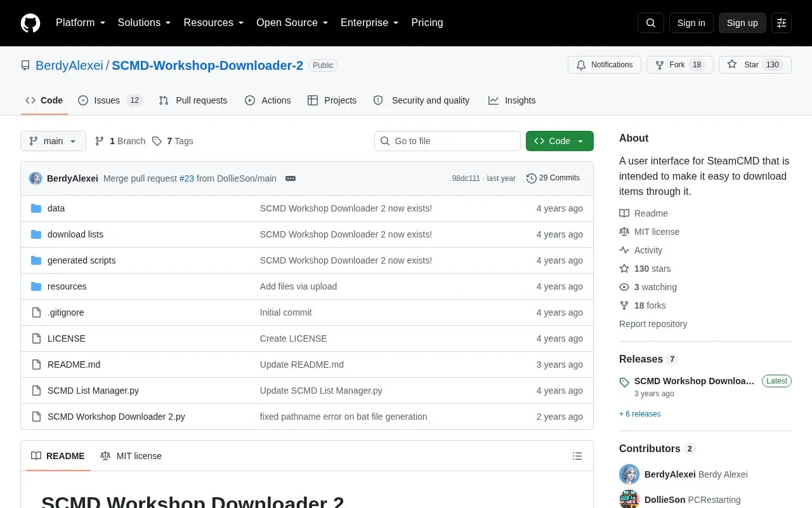Screen dimensions: 812x508
Task: Click the download lists folder icon
Action: (x=36, y=234)
